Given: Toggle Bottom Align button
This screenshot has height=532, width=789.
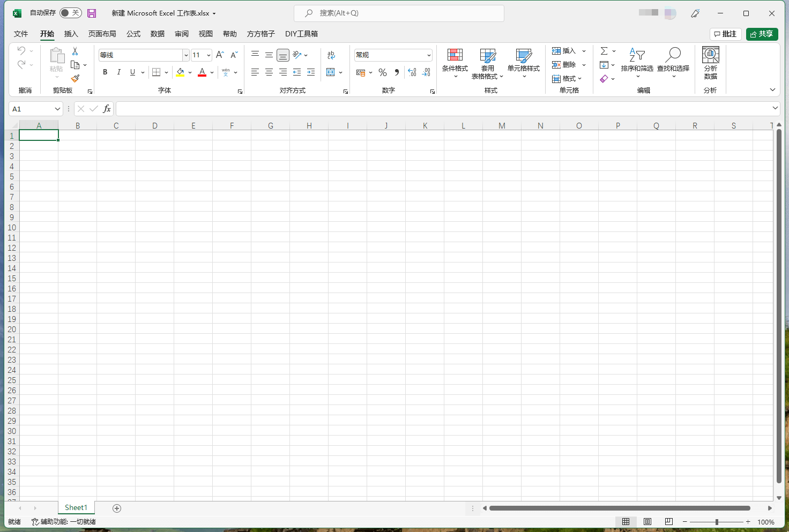Looking at the screenshot, I should click(x=283, y=55).
